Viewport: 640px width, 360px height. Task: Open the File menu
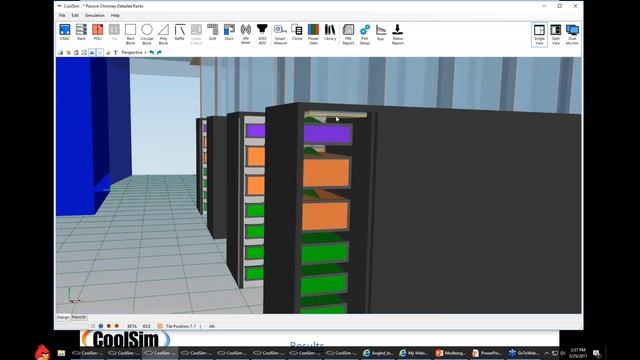click(x=62, y=16)
